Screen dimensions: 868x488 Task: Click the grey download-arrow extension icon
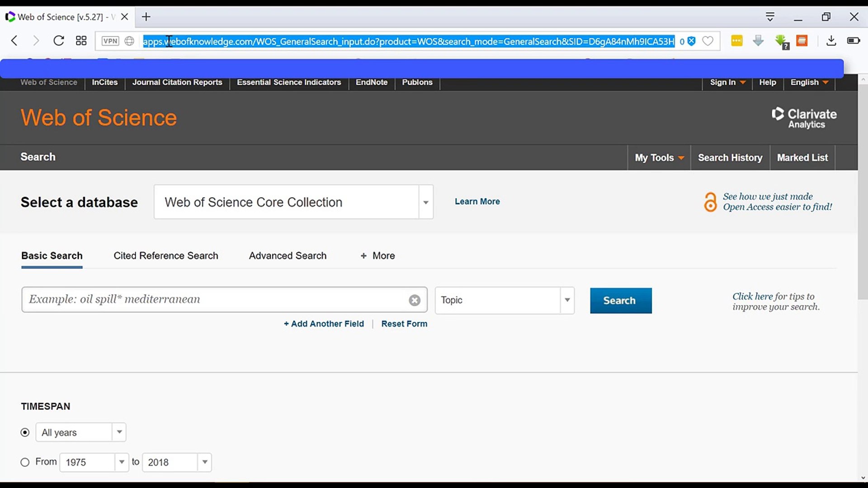pyautogui.click(x=759, y=41)
